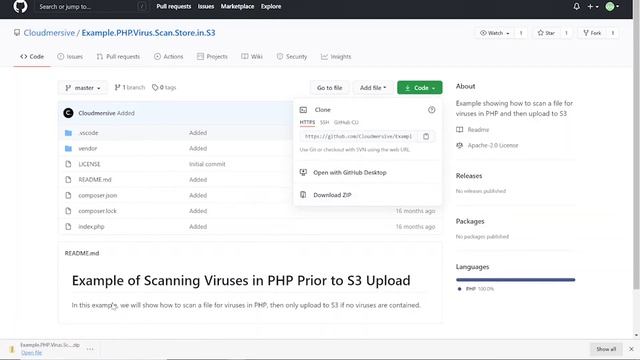Screen dimensions: 640x360
Task: Open index.php file
Action: coord(91,227)
